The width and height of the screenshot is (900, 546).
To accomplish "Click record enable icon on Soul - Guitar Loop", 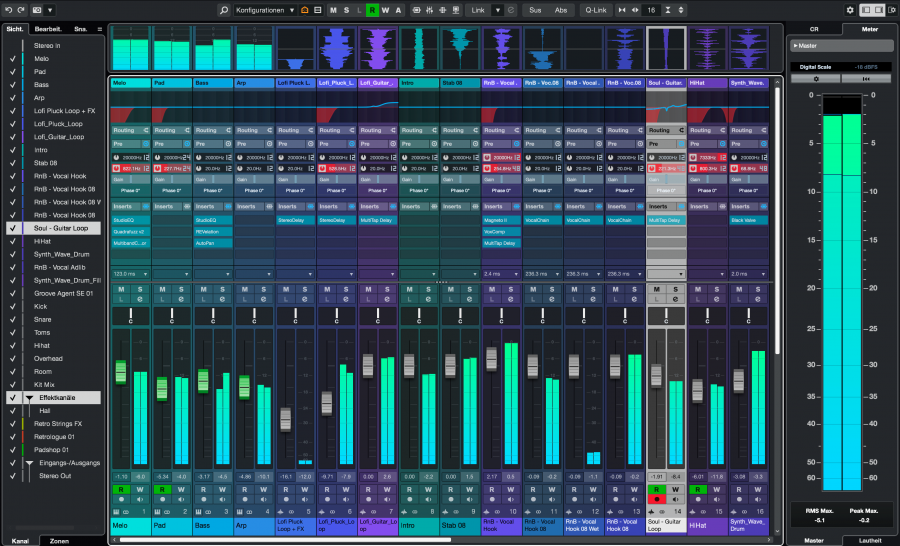I will pos(655,500).
